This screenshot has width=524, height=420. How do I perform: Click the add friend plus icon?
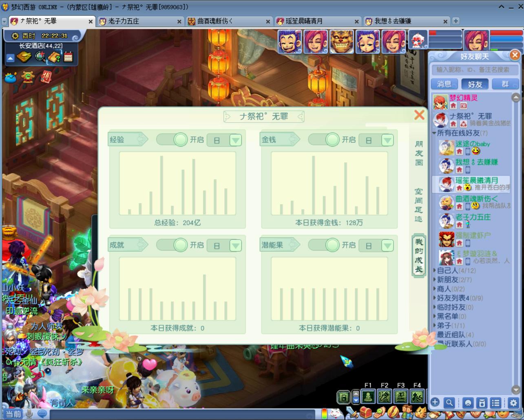(435, 402)
